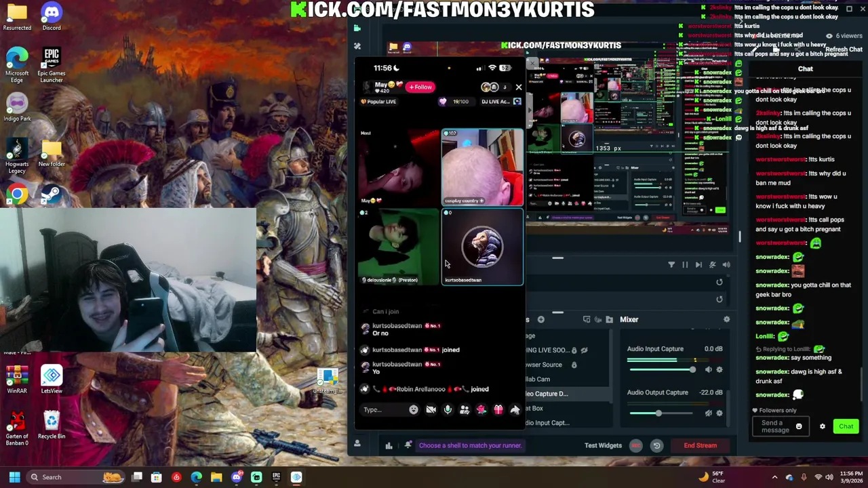The image size is (868, 488).
Task: Click the green Chat send button
Action: (x=846, y=426)
